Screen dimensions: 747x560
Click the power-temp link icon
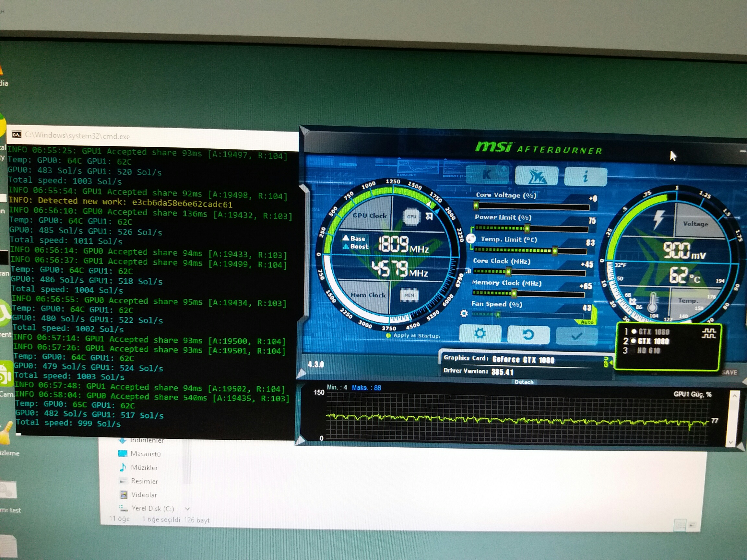(471, 239)
